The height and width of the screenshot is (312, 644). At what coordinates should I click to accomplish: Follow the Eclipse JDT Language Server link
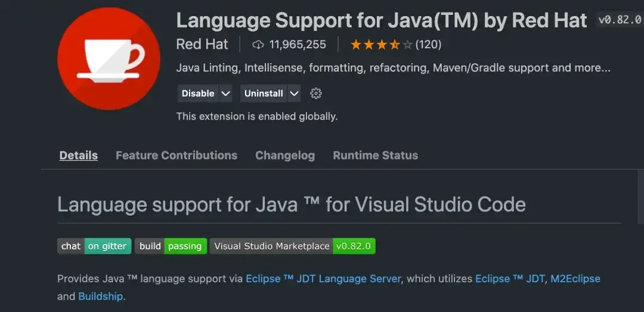pos(323,279)
